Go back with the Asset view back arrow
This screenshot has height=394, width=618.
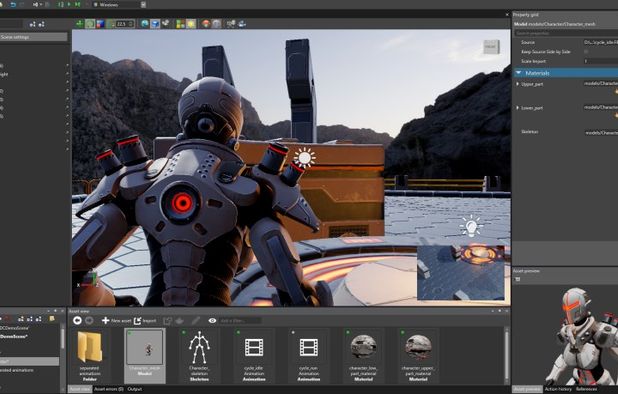pyautogui.click(x=77, y=321)
